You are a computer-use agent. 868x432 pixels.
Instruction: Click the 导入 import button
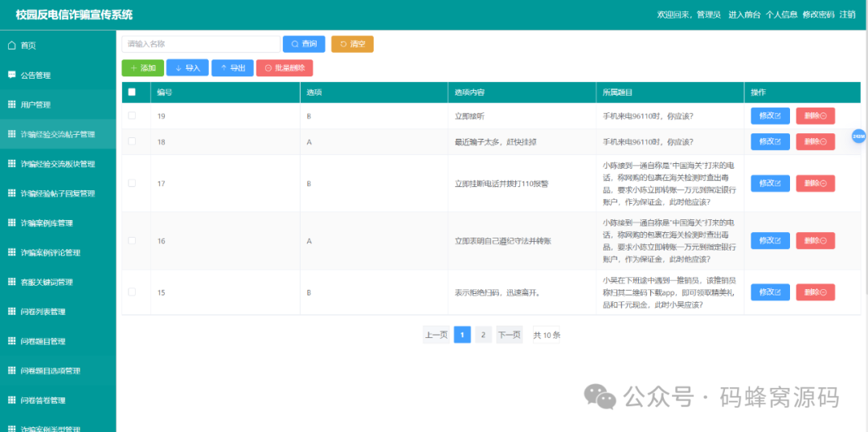187,68
